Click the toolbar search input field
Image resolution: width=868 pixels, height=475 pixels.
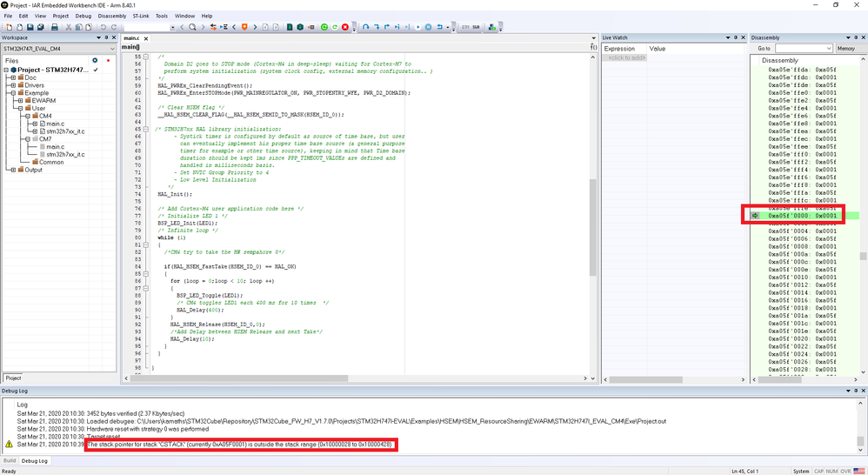click(147, 27)
